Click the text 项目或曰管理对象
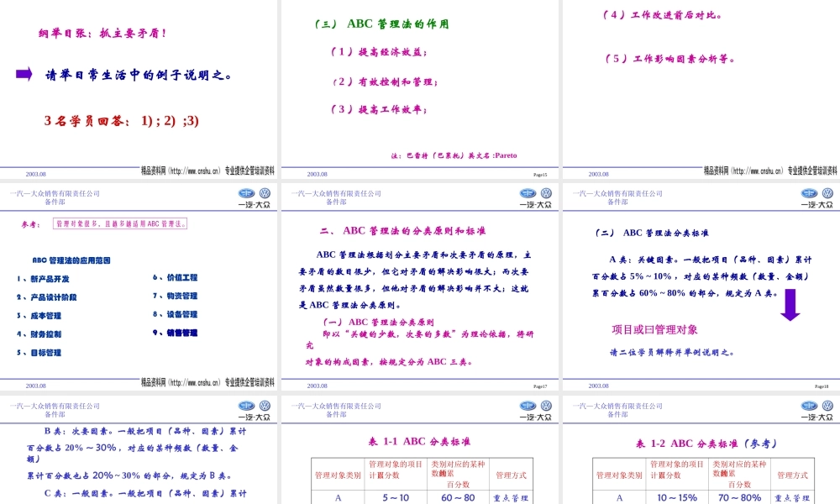 (x=654, y=330)
